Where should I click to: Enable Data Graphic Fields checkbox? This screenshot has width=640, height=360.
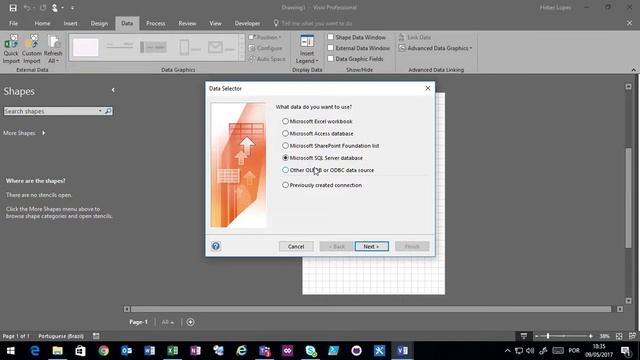(331, 59)
